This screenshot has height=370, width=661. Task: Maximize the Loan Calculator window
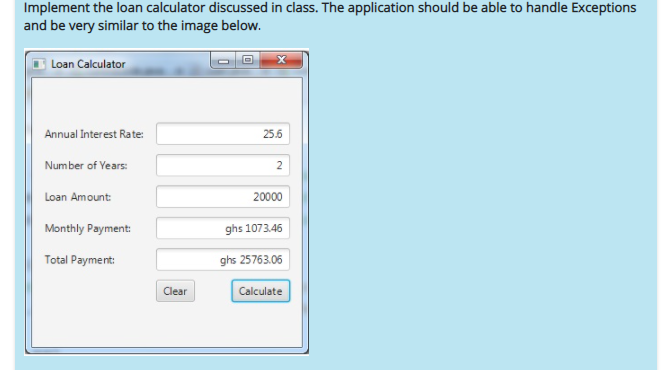[x=248, y=60]
